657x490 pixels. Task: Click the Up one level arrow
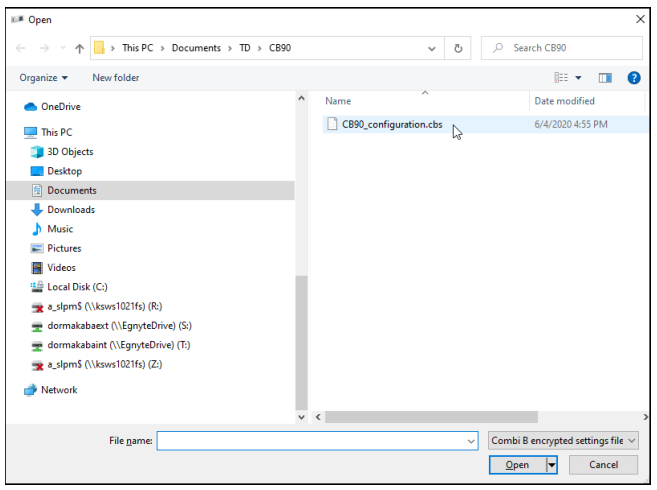click(x=78, y=48)
